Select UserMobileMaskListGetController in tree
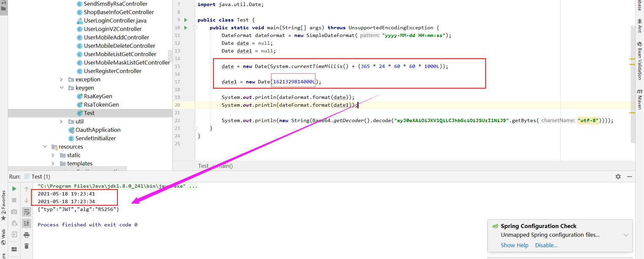 [127, 63]
